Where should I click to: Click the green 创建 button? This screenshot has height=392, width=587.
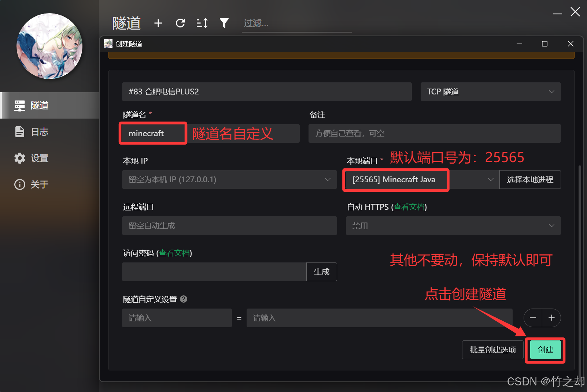(545, 350)
